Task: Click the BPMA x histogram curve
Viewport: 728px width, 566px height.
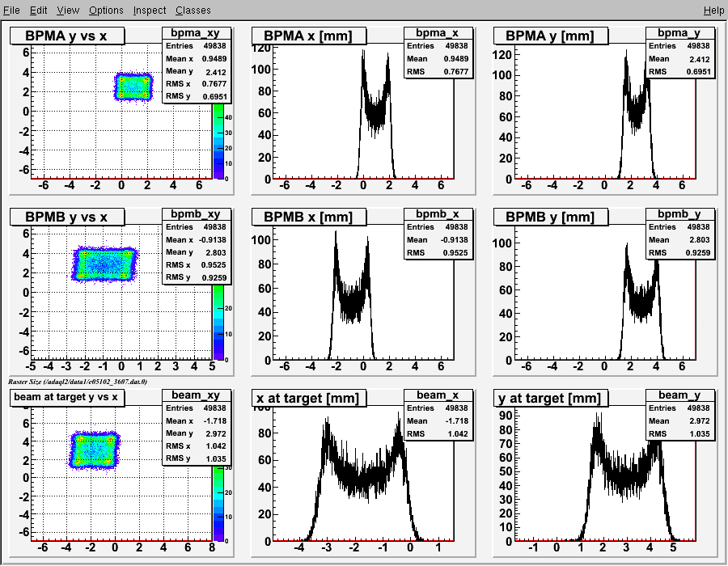Action: pyautogui.click(x=376, y=116)
